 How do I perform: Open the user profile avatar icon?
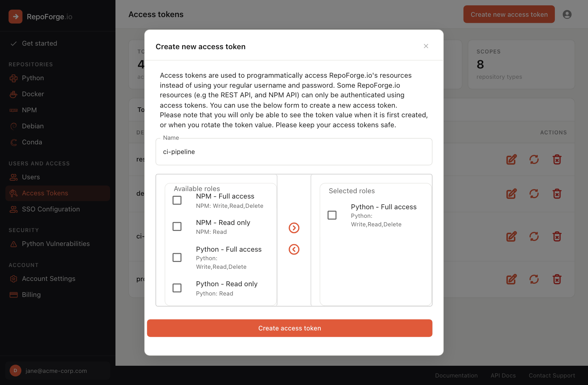pyautogui.click(x=567, y=14)
